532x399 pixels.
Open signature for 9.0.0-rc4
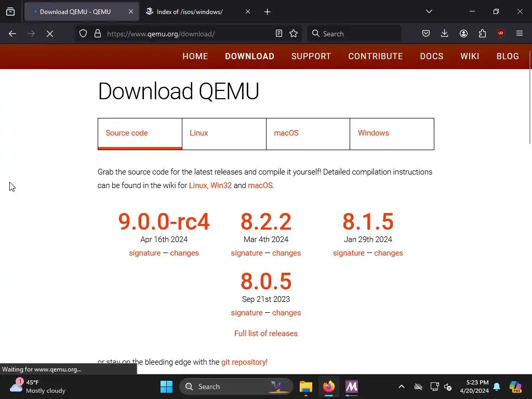(145, 253)
